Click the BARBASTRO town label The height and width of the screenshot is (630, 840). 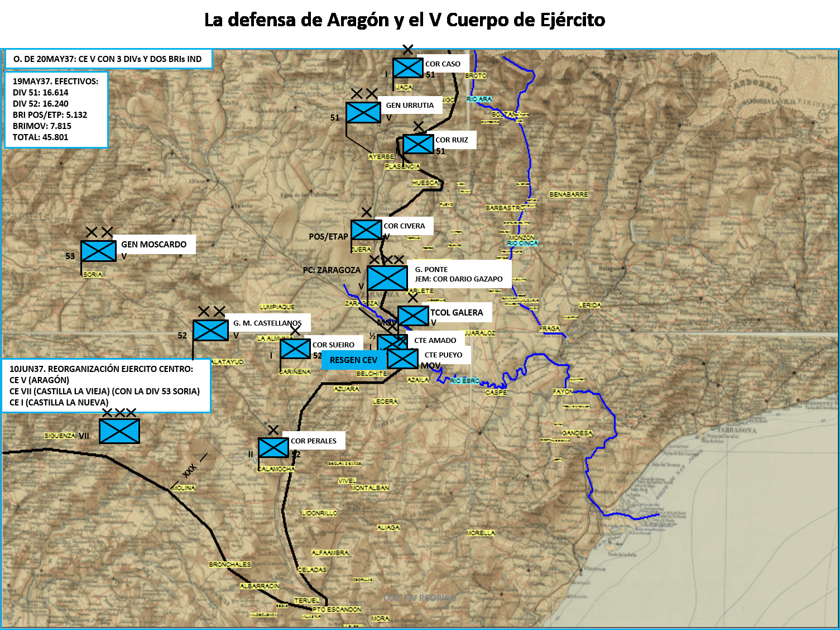click(505, 208)
